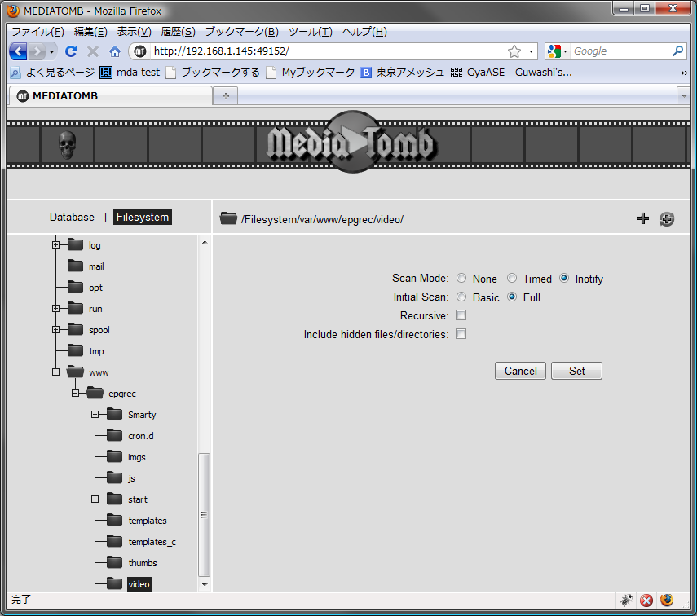This screenshot has width=697, height=616.
Task: Open the 編集(E) menu
Action: (90, 32)
